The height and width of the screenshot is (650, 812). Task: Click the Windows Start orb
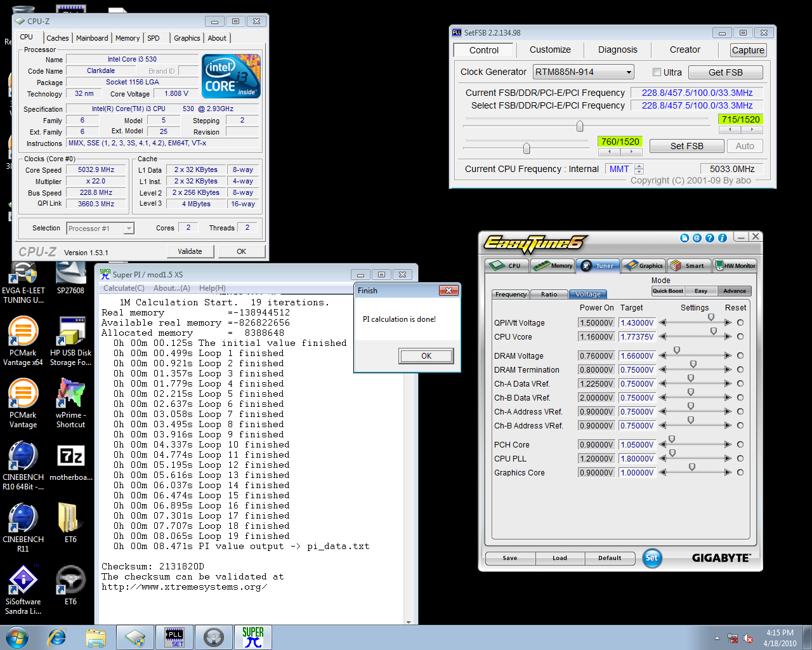(x=17, y=637)
